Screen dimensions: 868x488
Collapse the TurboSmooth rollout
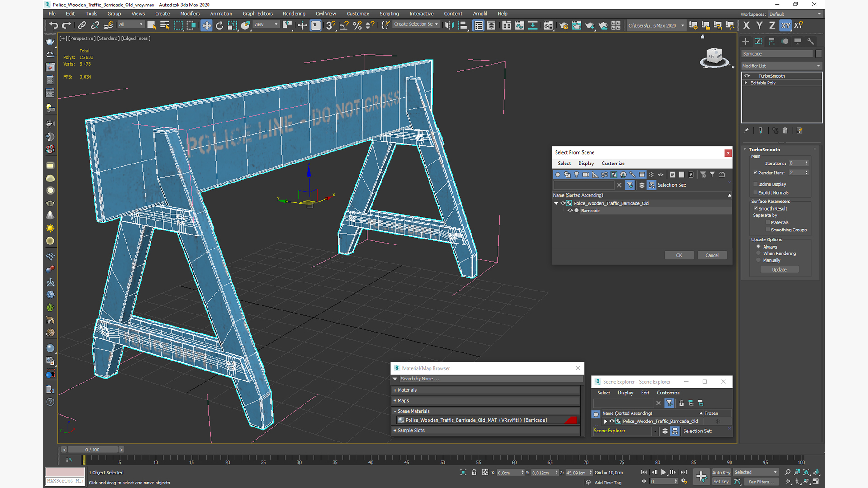point(745,150)
